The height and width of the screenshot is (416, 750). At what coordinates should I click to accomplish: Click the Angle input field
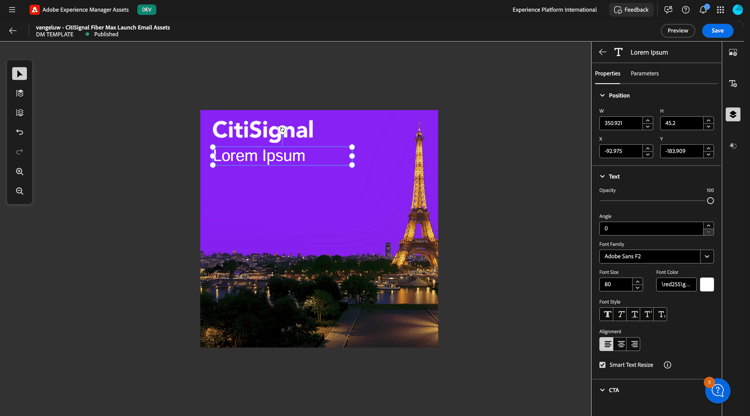coord(651,229)
